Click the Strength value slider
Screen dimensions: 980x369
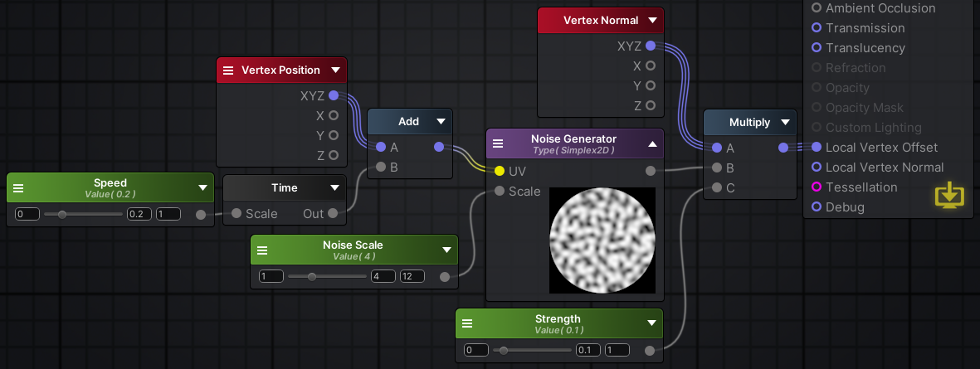click(532, 350)
